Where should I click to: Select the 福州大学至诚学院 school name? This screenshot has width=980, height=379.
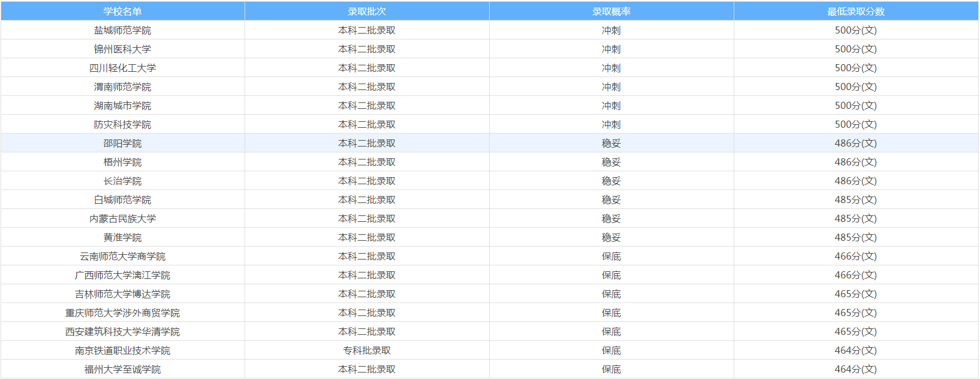[x=122, y=369]
